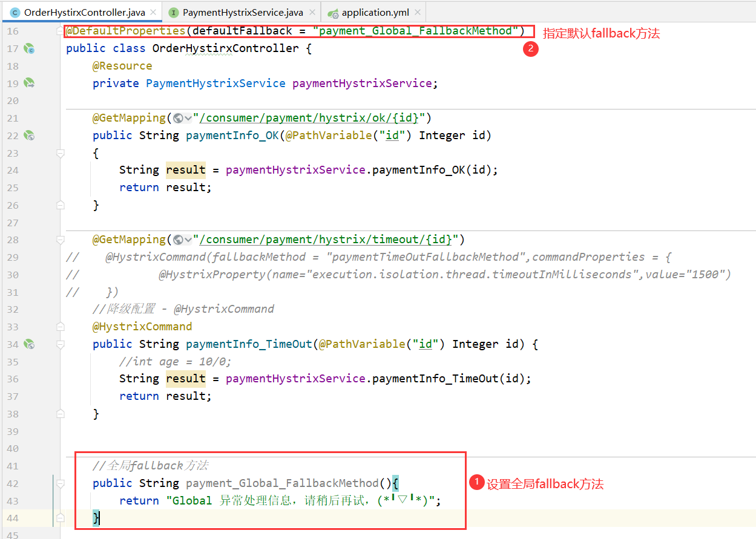Close the OrderHystirxController.java tab

coord(153,12)
